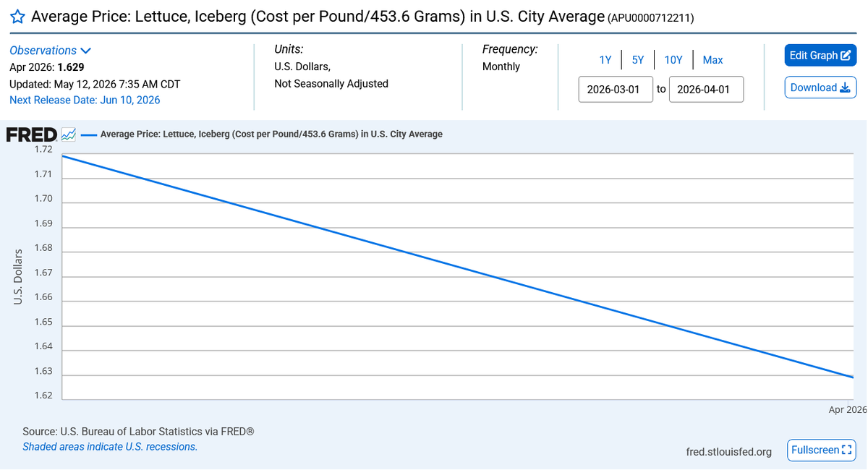Select the 5Y date range

pyautogui.click(x=638, y=60)
